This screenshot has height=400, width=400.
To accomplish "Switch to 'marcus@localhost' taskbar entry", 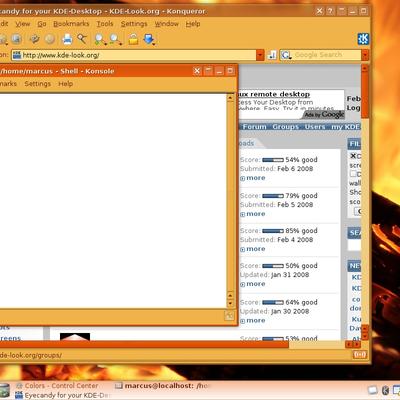I will point(163,386).
